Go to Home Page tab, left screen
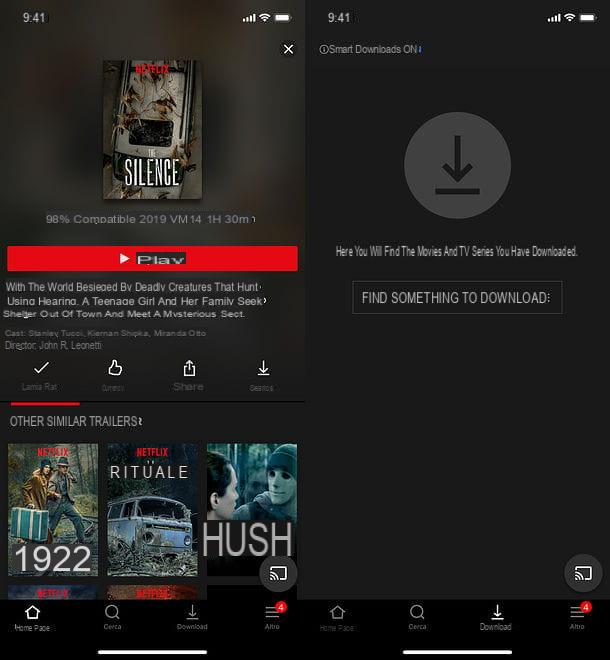Viewport: 610px width, 660px height. click(32, 618)
